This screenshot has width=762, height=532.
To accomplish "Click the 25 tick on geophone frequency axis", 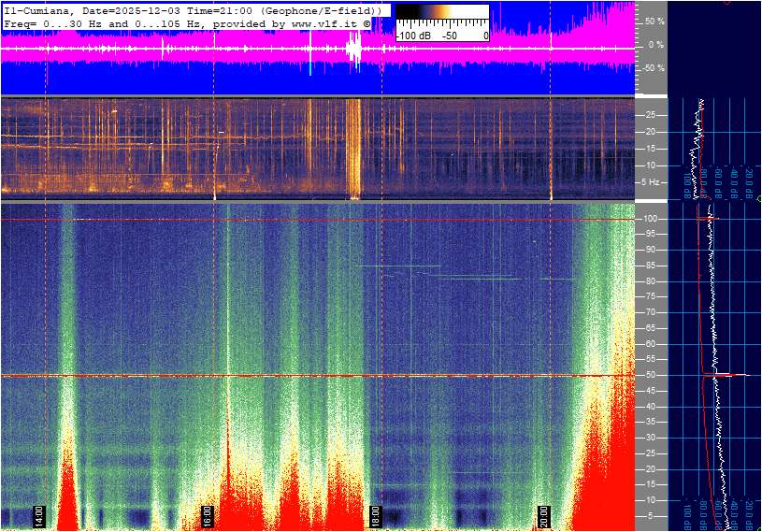I will pos(650,115).
